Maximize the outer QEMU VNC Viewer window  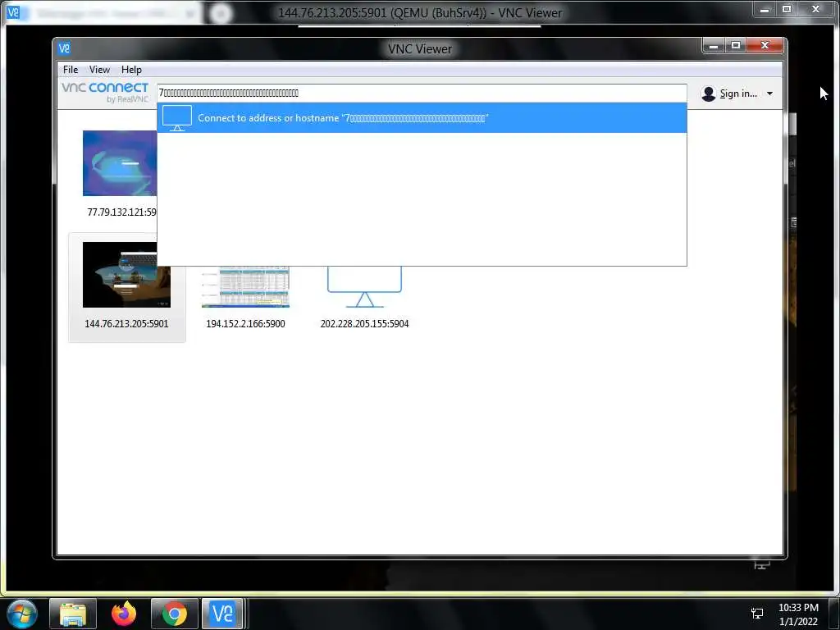click(787, 9)
